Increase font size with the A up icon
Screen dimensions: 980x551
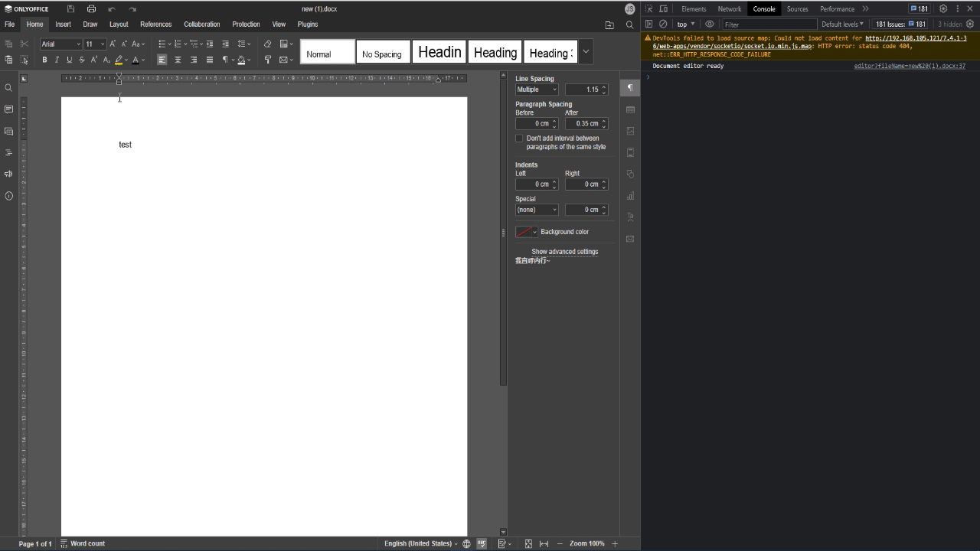point(113,44)
